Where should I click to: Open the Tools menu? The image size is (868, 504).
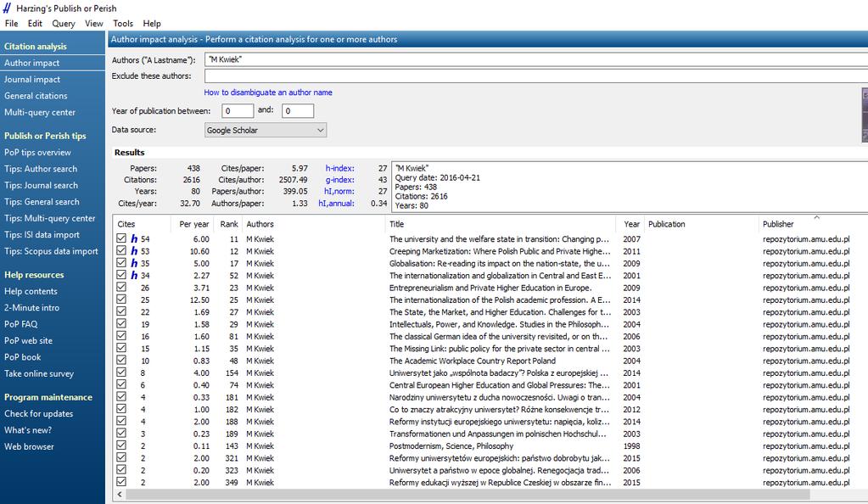(123, 23)
